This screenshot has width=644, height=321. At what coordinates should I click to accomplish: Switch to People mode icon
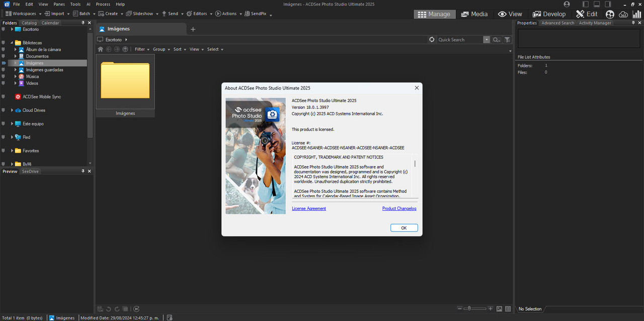[610, 14]
